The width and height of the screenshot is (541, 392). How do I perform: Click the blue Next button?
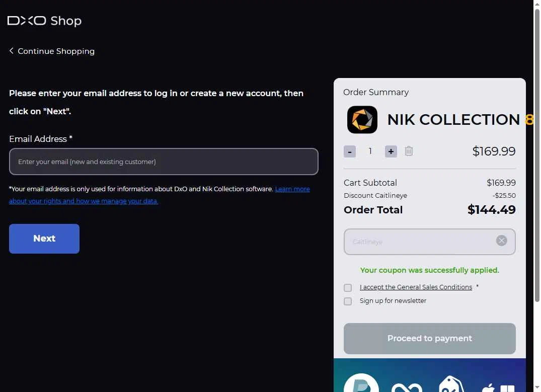coord(44,239)
